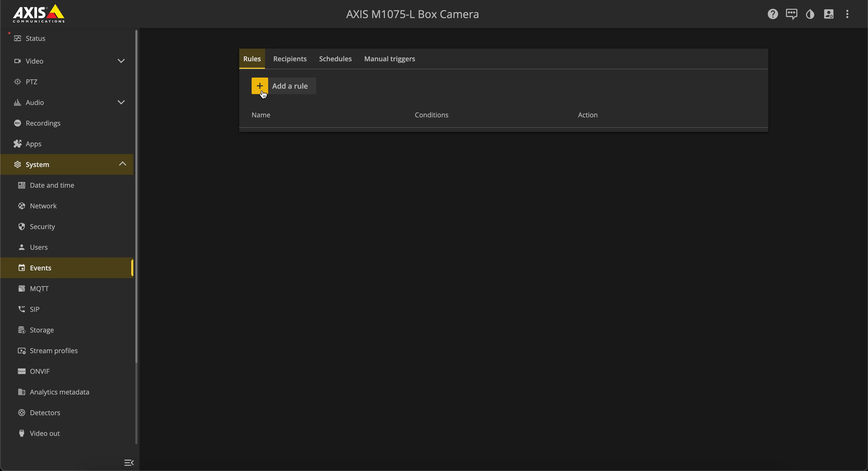
Task: Toggle the light/dark theme icon
Action: (810, 14)
